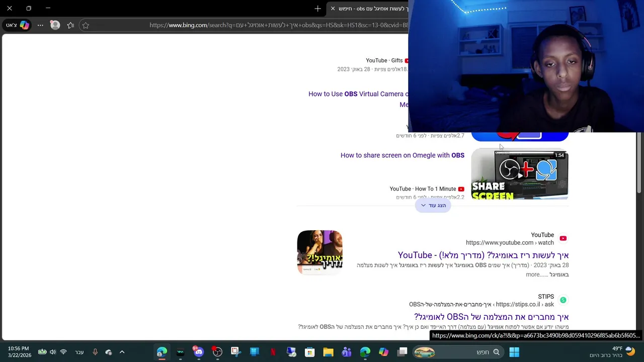Open the Edge profile avatar

(55, 25)
